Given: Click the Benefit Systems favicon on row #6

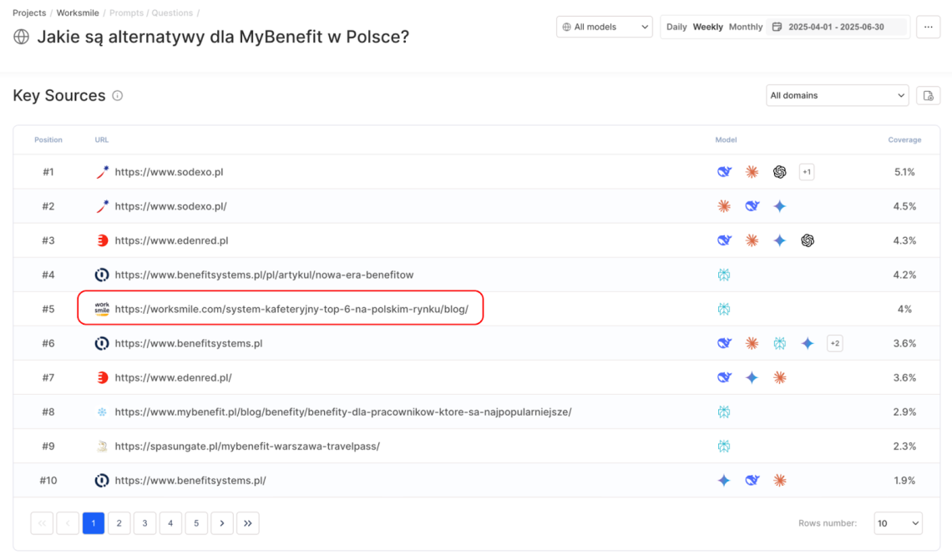Looking at the screenshot, I should click(x=101, y=343).
